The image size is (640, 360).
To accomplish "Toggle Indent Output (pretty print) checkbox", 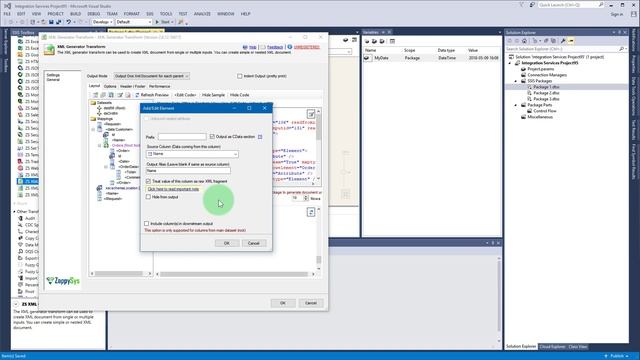I will 240,76.
